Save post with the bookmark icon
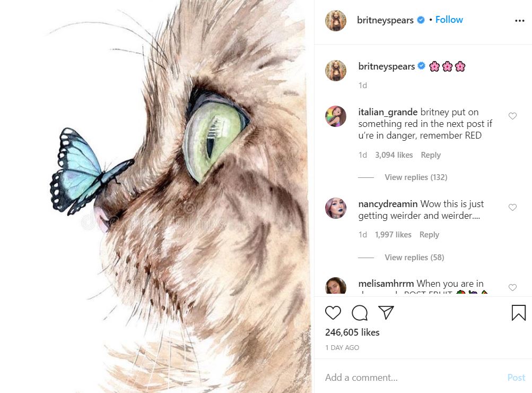This screenshot has height=393, width=532. [518, 313]
